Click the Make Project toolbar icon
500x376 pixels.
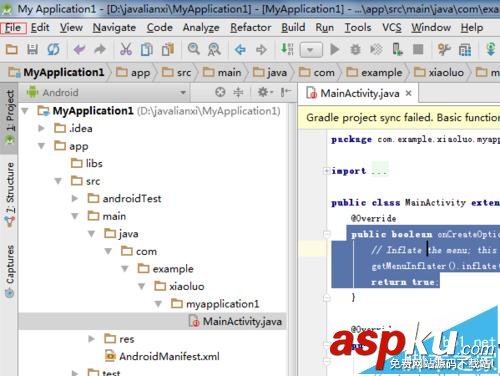[287, 49]
